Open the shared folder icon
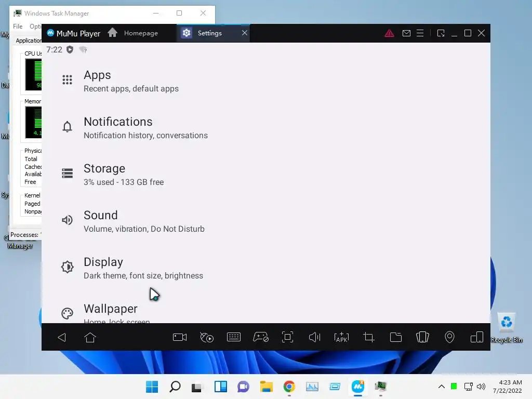Screen dimensions: 532x399 click(x=395, y=337)
